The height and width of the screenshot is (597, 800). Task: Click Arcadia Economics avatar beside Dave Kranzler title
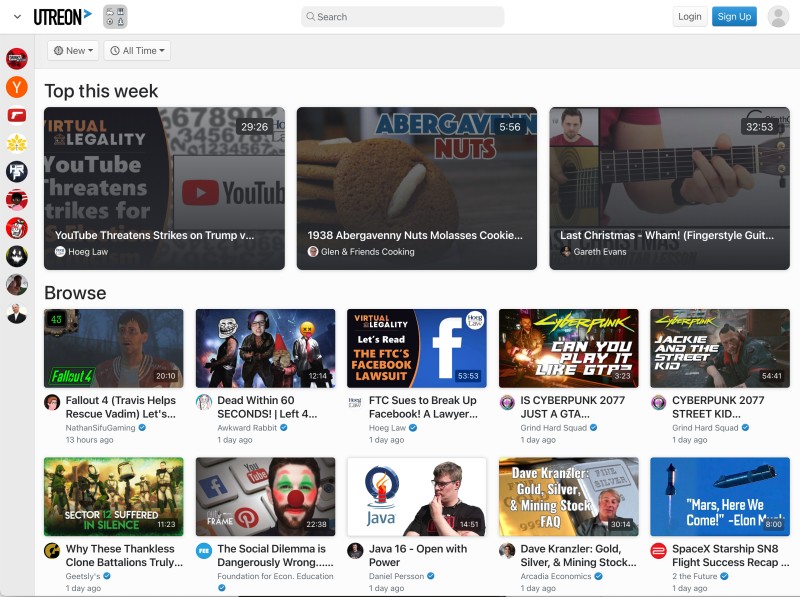point(507,551)
